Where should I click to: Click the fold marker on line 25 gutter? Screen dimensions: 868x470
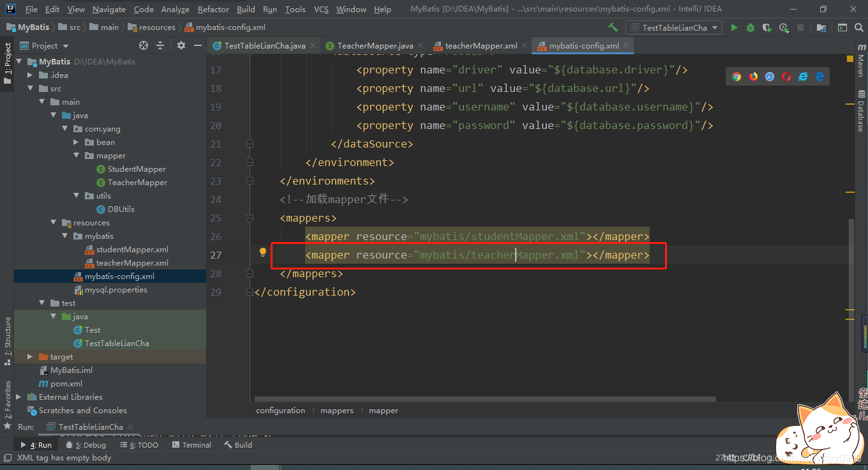click(250, 218)
